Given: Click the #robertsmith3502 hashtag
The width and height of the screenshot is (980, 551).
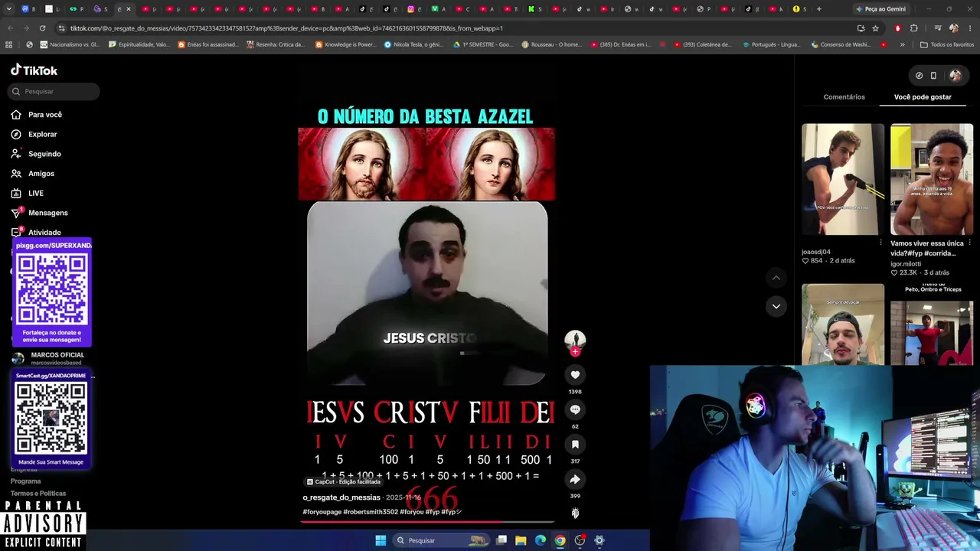Looking at the screenshot, I should click(x=371, y=512).
